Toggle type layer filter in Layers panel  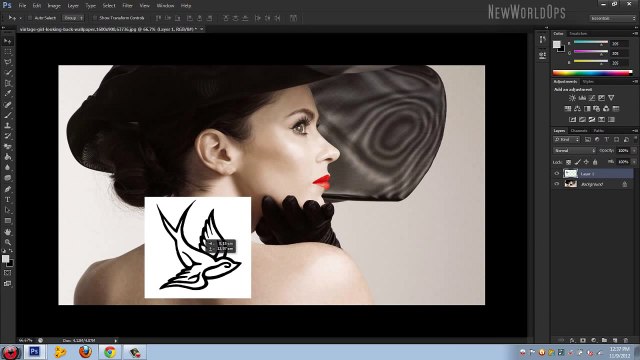click(x=607, y=140)
